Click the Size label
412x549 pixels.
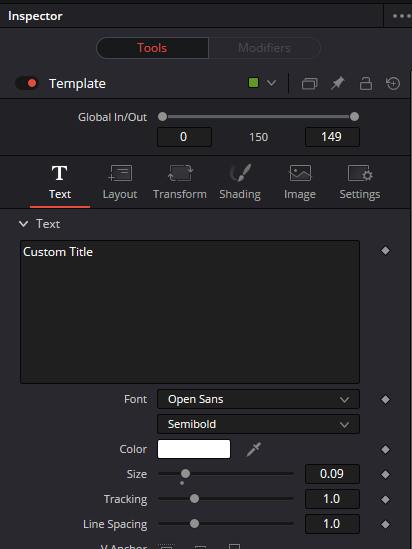pos(137,474)
